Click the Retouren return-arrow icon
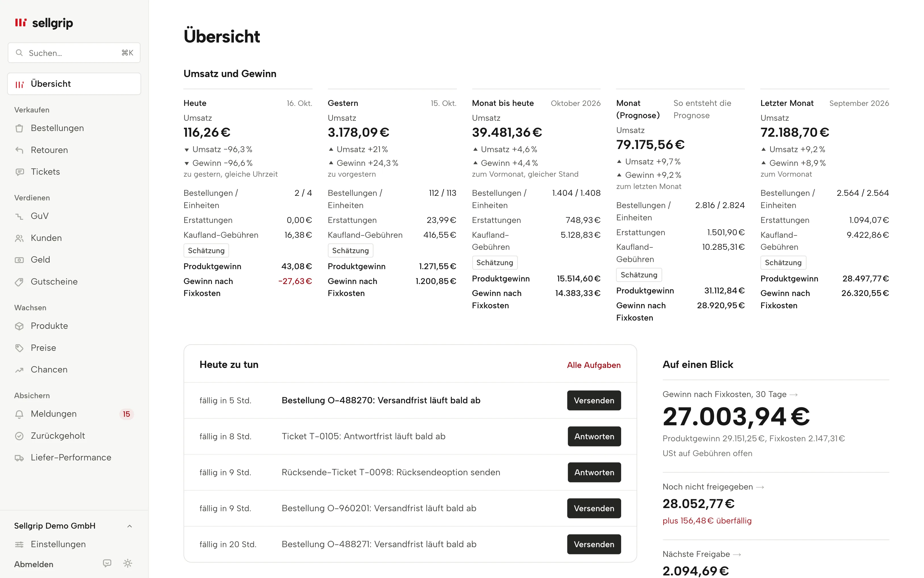Screen dimensions: 924x578 19,150
